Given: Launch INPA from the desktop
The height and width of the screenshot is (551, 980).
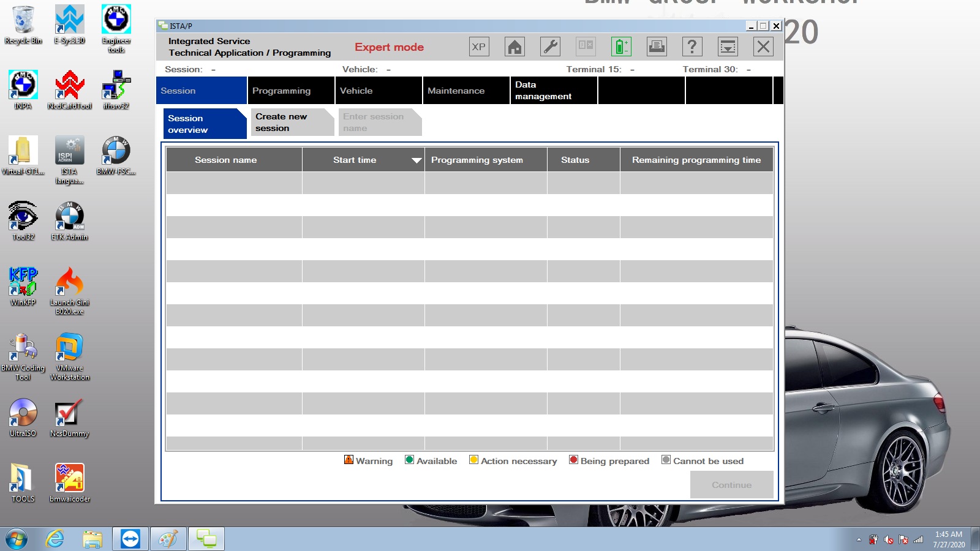Looking at the screenshot, I should (23, 86).
